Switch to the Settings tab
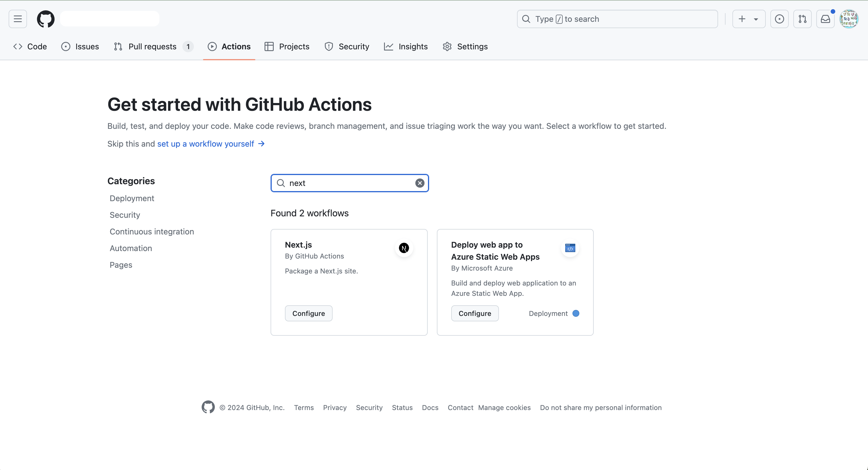This screenshot has height=470, width=868. click(465, 46)
